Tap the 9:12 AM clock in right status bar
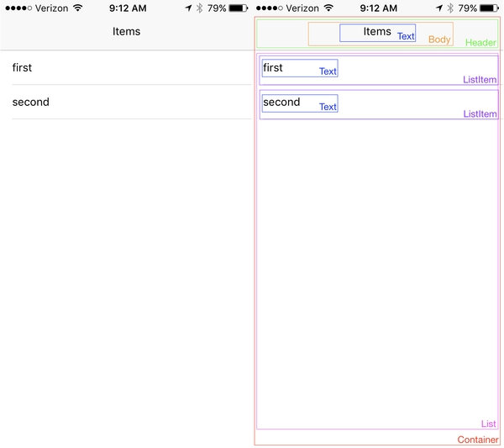Image resolution: width=504 pixels, height=448 pixels. coord(378,8)
